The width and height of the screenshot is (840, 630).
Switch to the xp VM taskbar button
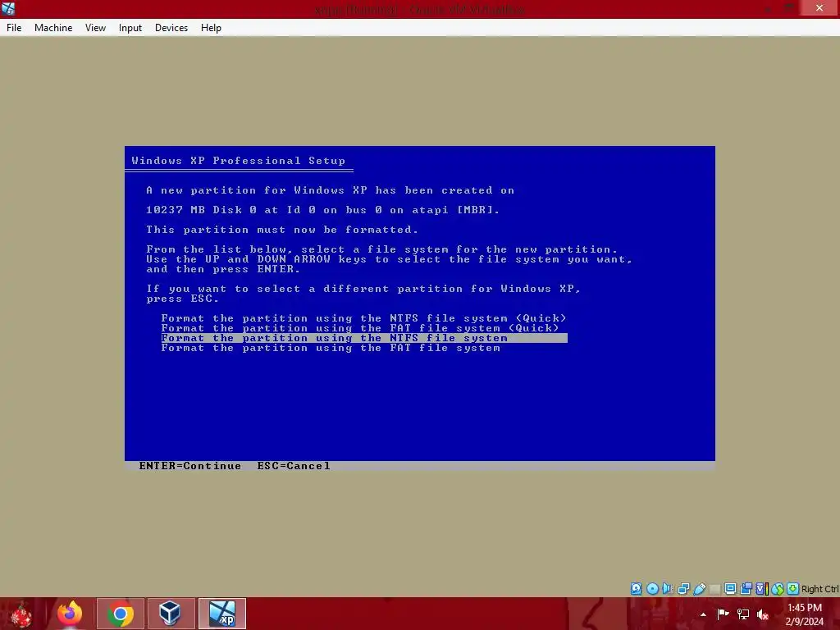point(222,614)
